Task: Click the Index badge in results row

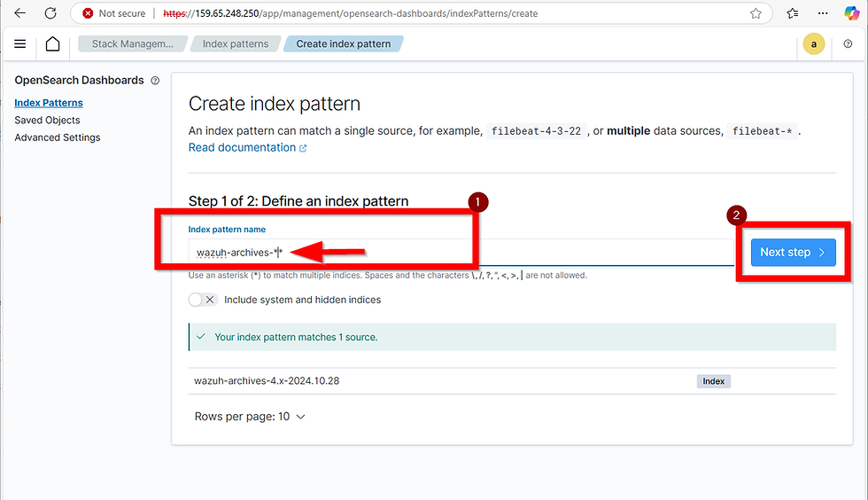Action: point(713,381)
